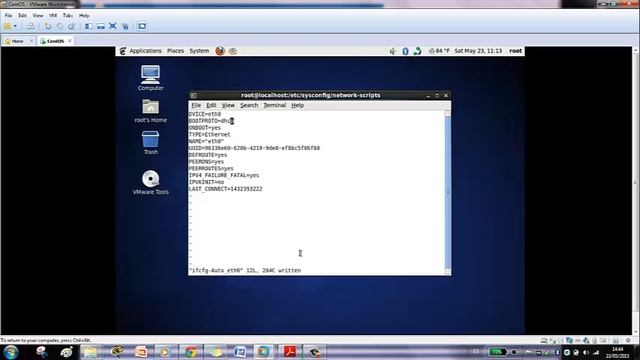Click the date and time in GNOME panel
The image size is (640, 360).
[478, 51]
